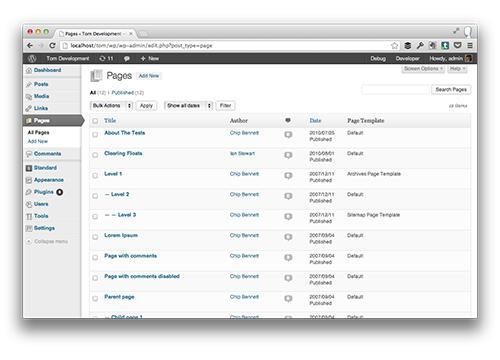Open the Users menu item
500x360 pixels.
point(41,204)
